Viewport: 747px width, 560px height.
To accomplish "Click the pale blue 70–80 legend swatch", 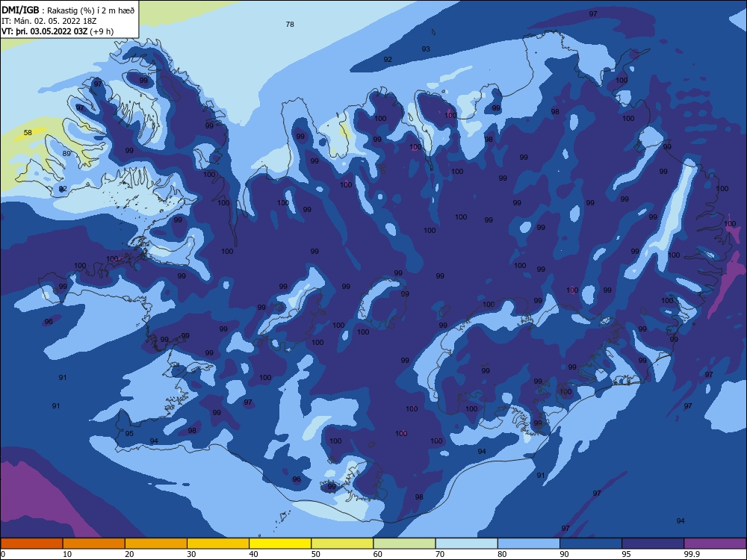I will 466,544.
